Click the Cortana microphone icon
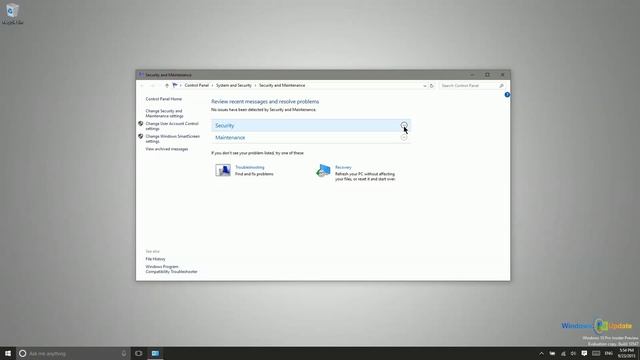The image size is (640, 360). click(124, 353)
